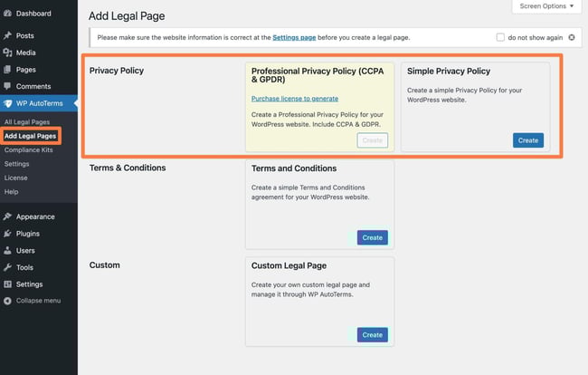Select the WP AutoTerms menu item
The width and height of the screenshot is (588, 375).
[x=40, y=103]
